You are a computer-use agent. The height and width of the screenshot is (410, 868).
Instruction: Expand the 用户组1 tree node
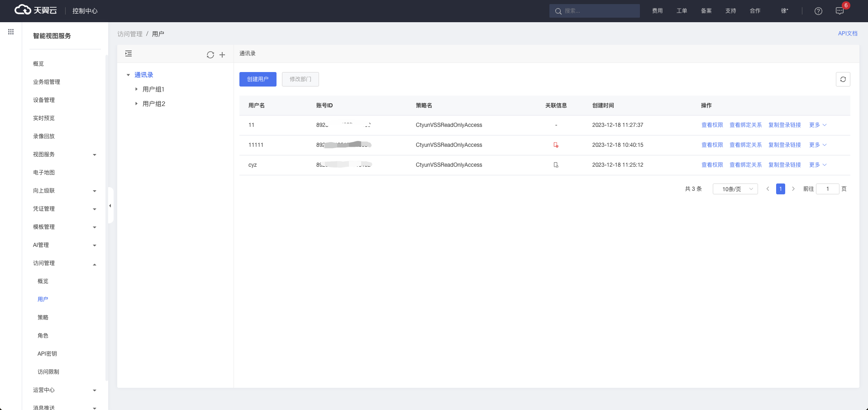pos(136,89)
